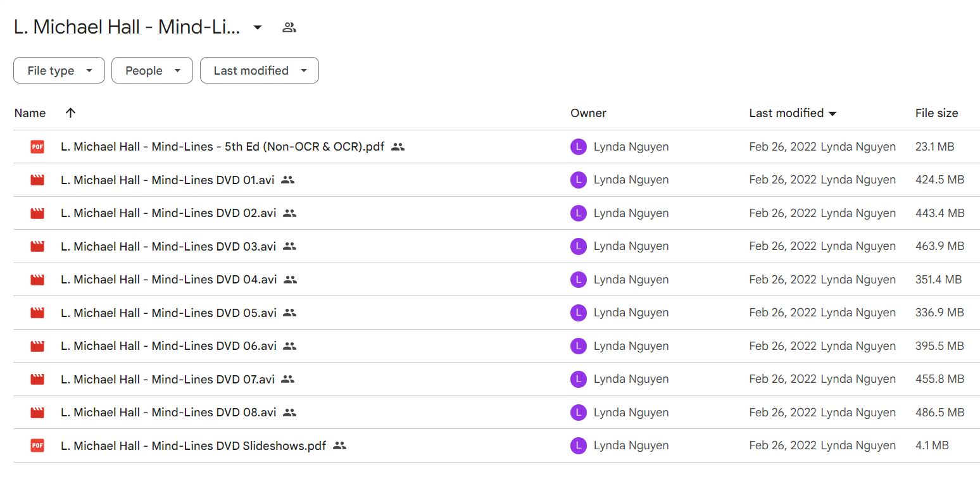Click the 336.9 MB file size value
The height and width of the screenshot is (491, 980).
click(939, 313)
